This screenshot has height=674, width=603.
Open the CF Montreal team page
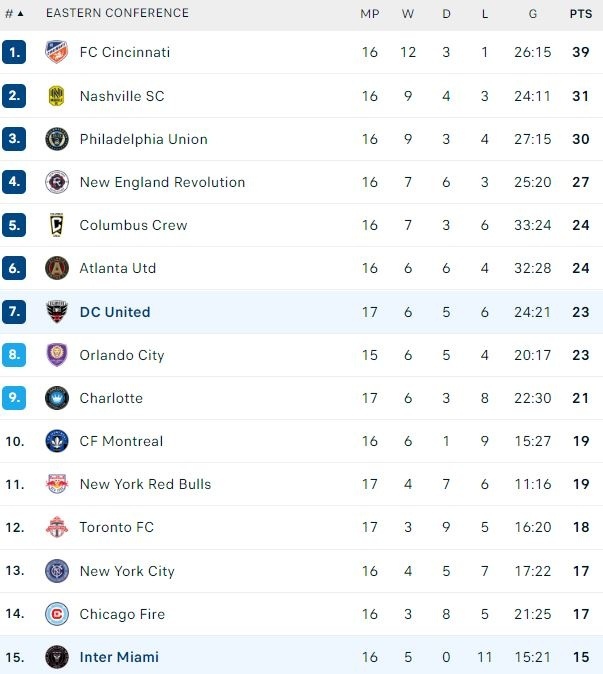tap(121, 441)
